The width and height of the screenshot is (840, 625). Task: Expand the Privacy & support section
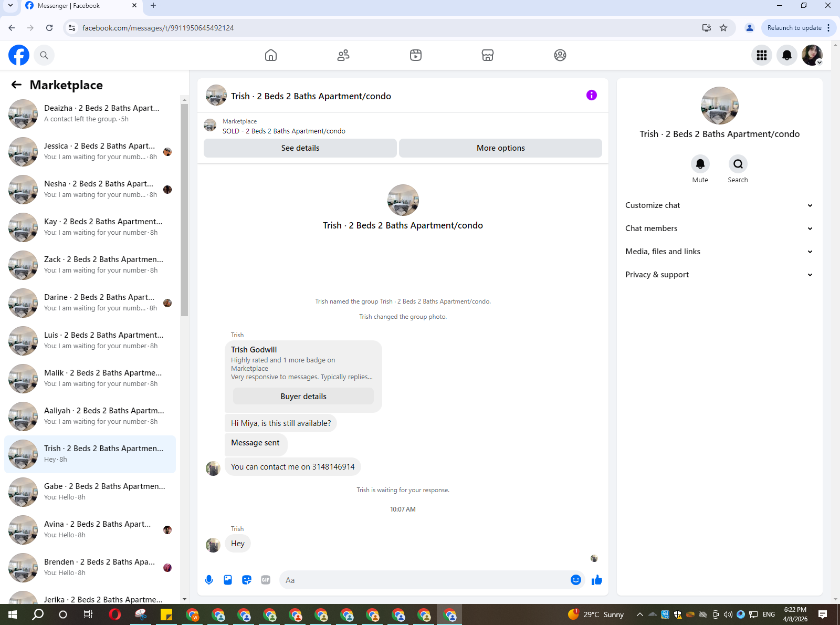coord(719,275)
